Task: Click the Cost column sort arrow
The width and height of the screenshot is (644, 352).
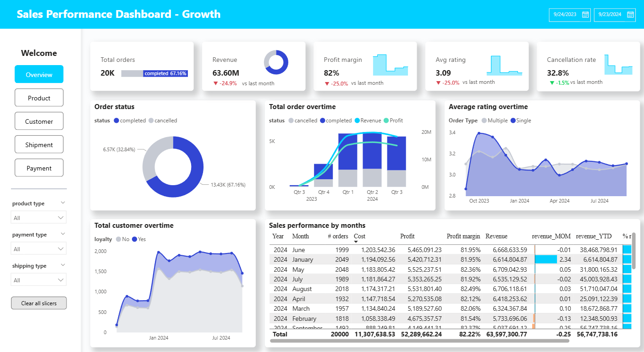Action: 357,242
